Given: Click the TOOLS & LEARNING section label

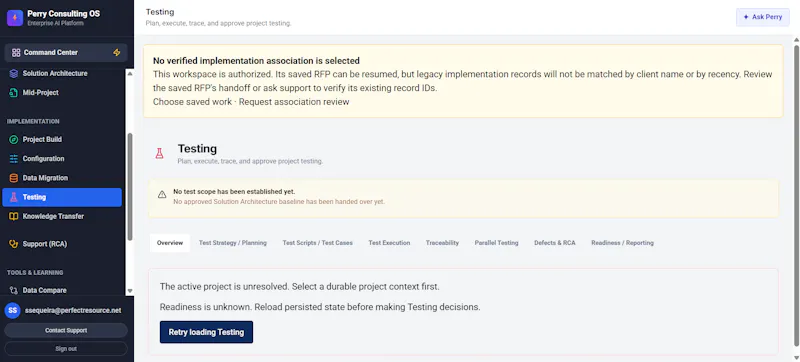Looking at the screenshot, I should point(35,272).
